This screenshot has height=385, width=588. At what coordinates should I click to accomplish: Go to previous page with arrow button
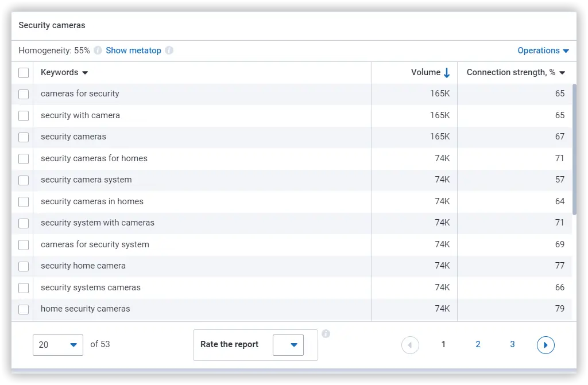point(410,345)
